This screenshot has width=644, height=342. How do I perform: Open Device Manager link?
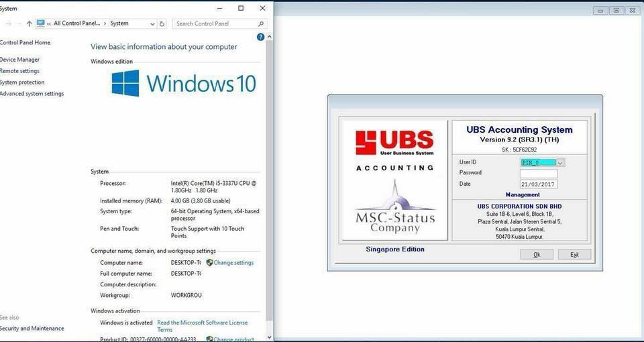click(19, 60)
